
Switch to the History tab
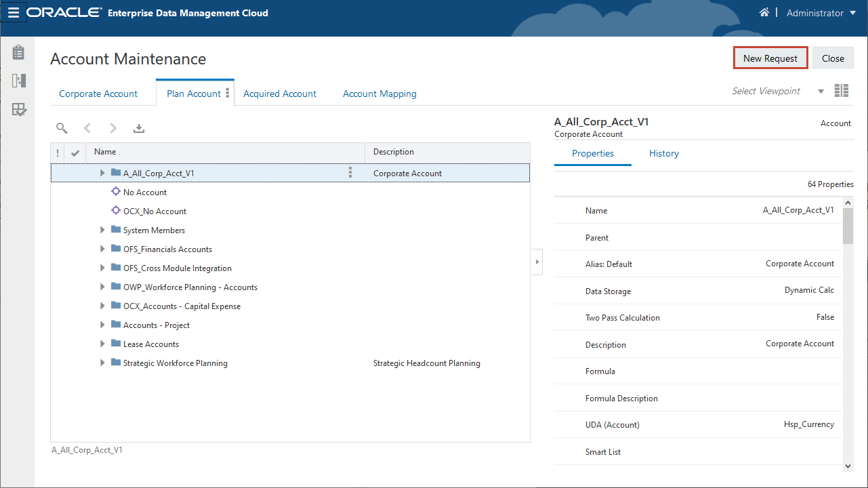pyautogui.click(x=663, y=153)
